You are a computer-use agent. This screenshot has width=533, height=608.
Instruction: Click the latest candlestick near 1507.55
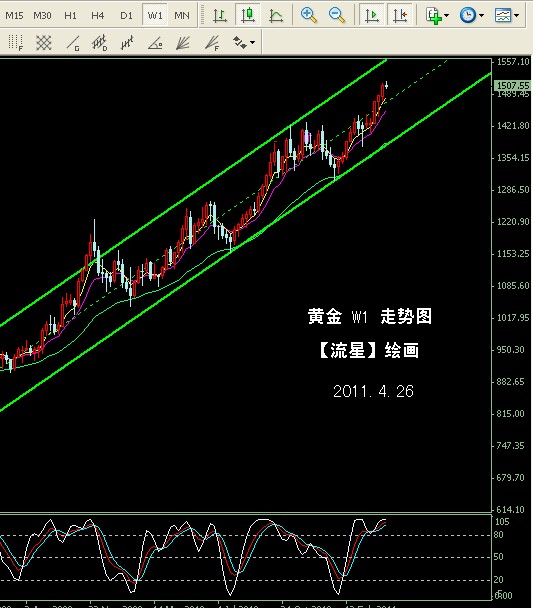tap(386, 85)
